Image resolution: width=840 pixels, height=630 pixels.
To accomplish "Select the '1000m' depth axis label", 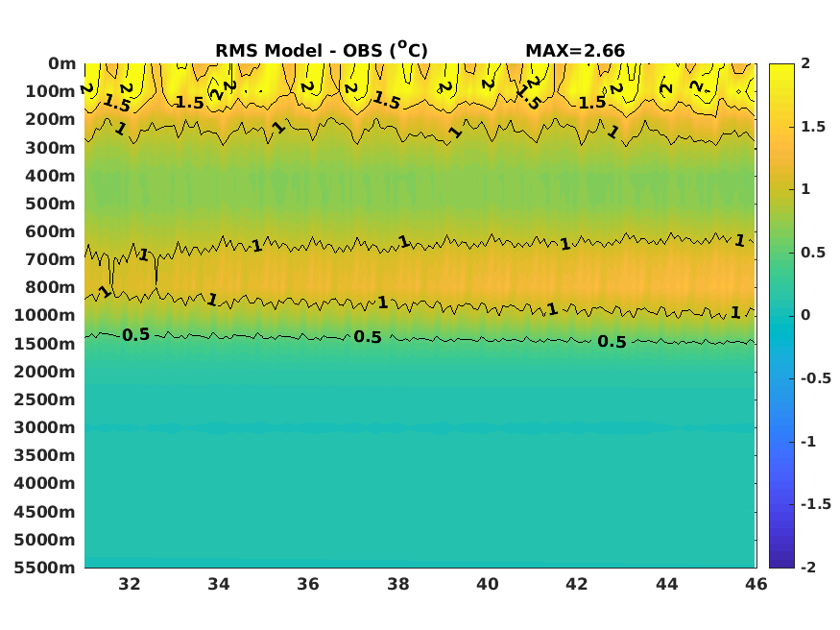I will coord(45,315).
